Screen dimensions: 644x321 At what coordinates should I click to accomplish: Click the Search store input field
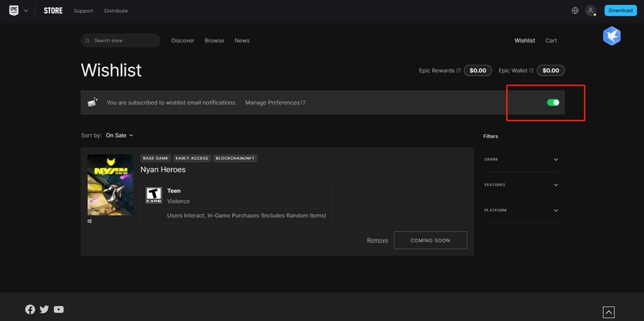(x=122, y=41)
